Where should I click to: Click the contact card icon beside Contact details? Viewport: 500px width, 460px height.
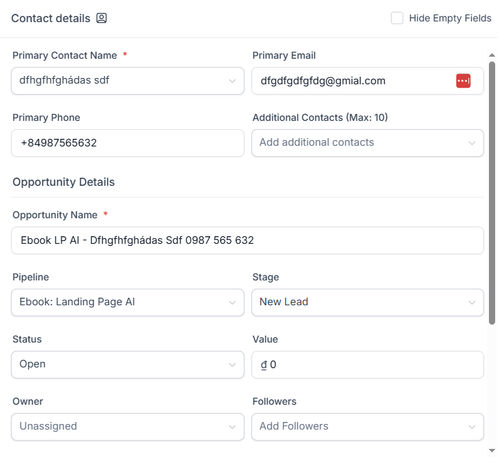pos(101,18)
